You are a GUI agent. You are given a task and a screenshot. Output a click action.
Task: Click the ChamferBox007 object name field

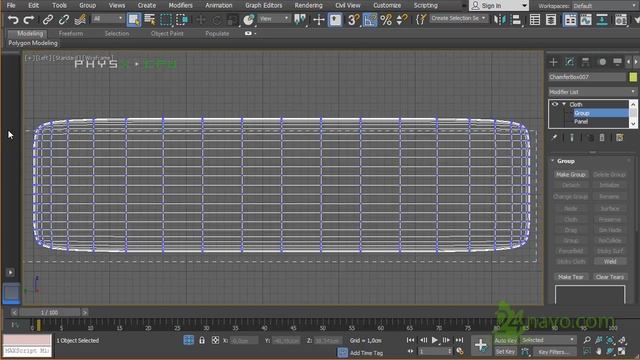[x=587, y=77]
